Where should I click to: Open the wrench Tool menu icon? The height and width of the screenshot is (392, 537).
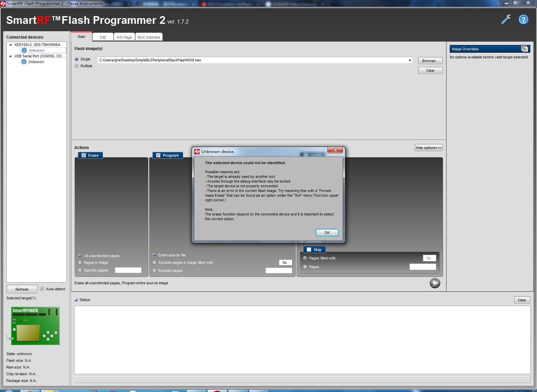[x=506, y=19]
